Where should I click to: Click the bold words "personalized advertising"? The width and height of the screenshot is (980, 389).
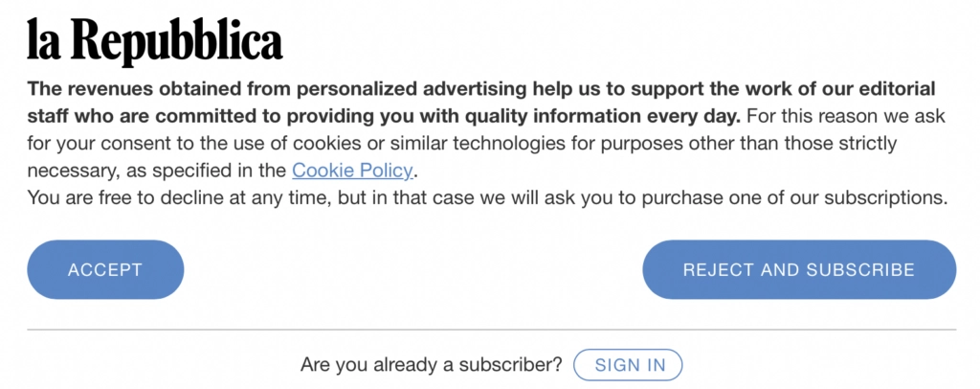point(385,90)
